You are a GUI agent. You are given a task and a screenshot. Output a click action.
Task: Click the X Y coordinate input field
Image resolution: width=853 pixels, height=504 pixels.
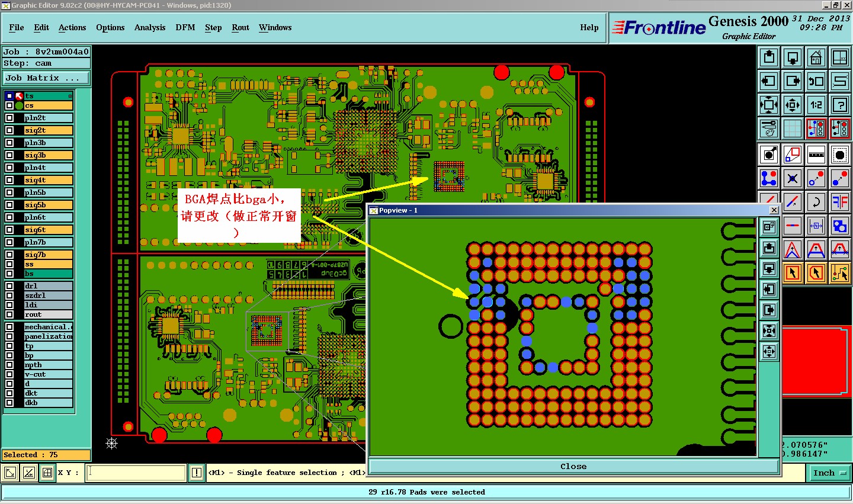pos(136,473)
